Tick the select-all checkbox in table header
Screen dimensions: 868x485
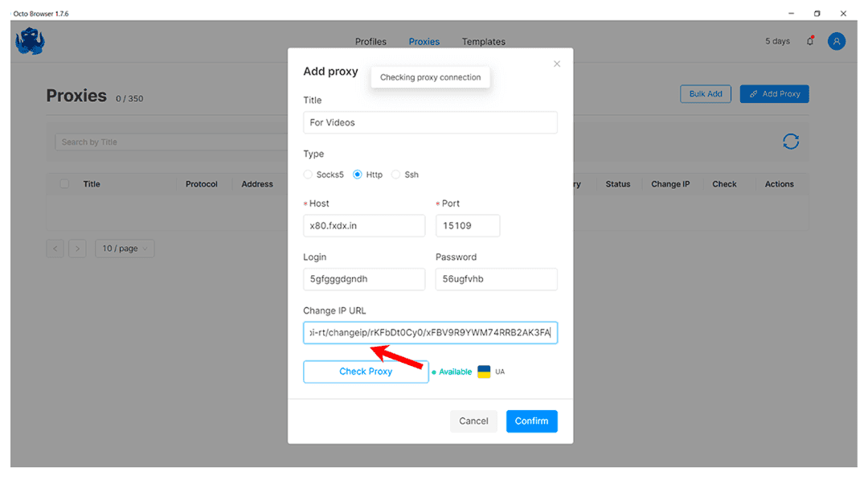pyautogui.click(x=64, y=184)
